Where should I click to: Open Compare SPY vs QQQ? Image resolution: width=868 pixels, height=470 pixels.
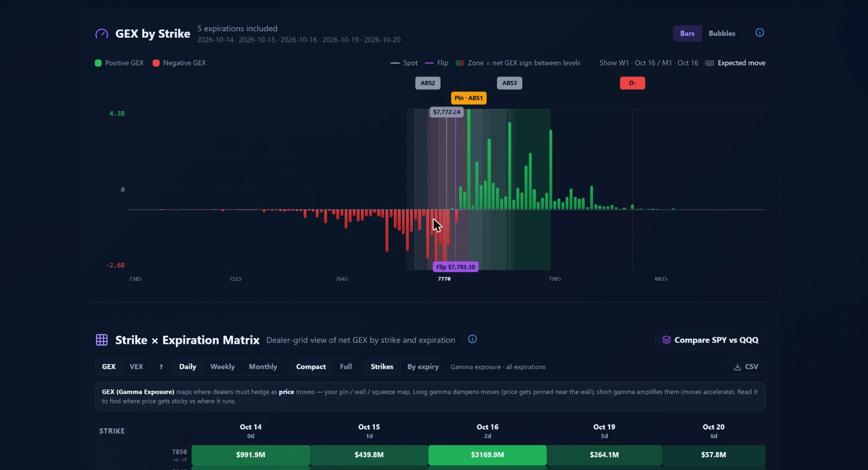tap(710, 340)
